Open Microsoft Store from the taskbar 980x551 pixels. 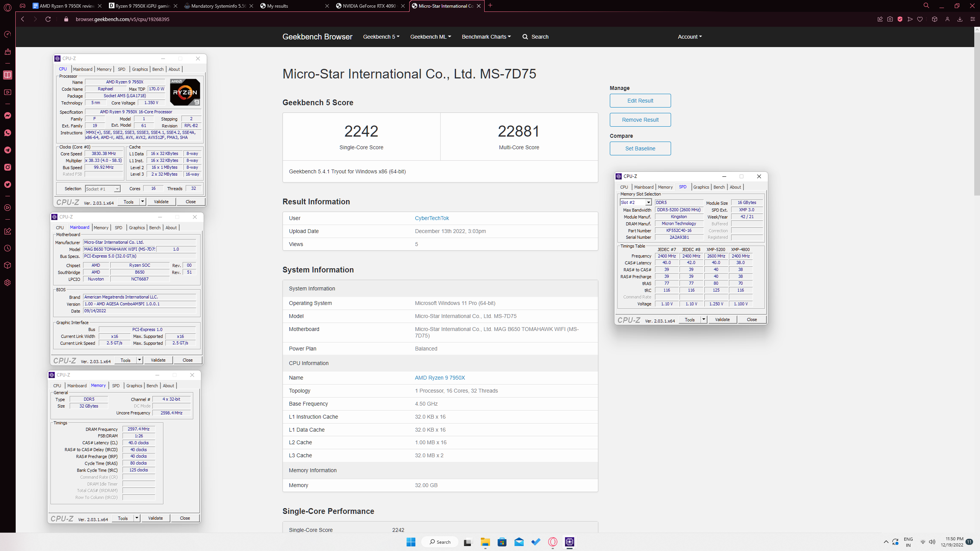coord(502,542)
